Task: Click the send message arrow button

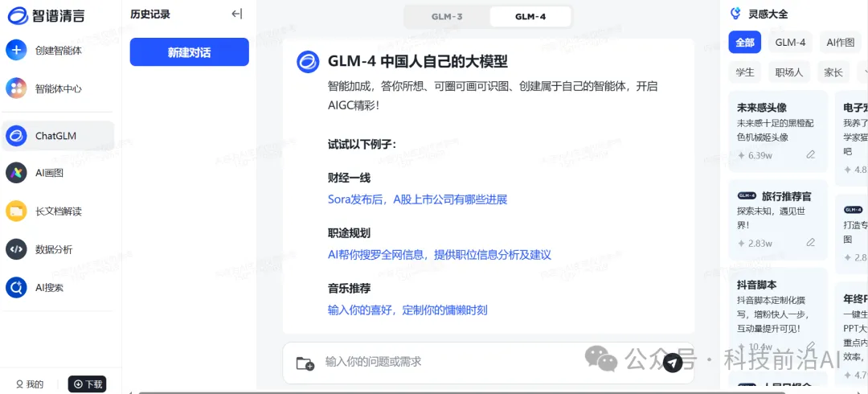Action: [673, 363]
